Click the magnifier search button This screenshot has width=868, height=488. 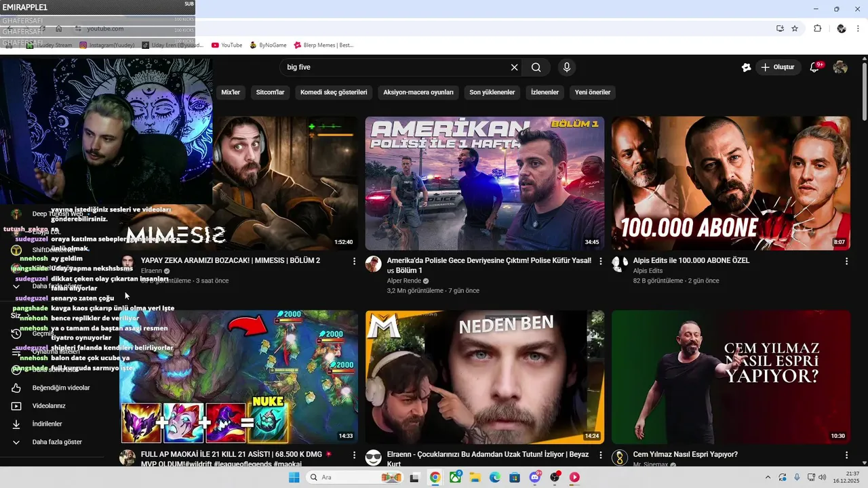[536, 67]
